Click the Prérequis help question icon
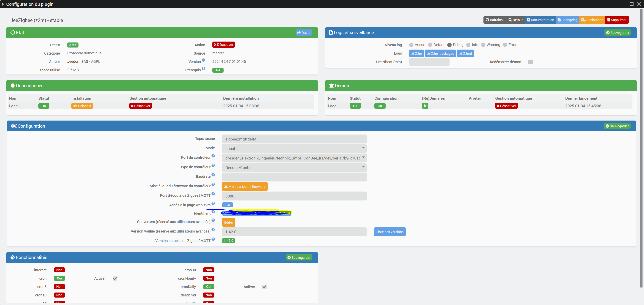Viewport: 644px width, 305px height. [x=203, y=68]
